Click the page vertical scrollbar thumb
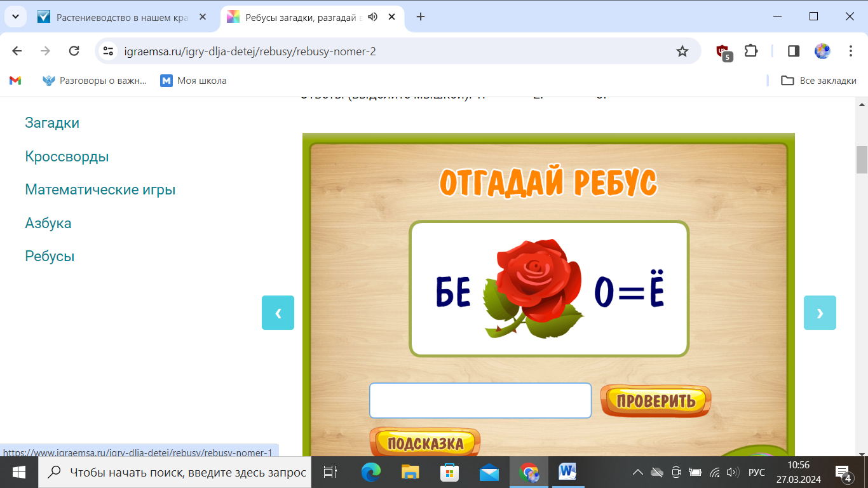This screenshot has height=488, width=868. click(862, 159)
